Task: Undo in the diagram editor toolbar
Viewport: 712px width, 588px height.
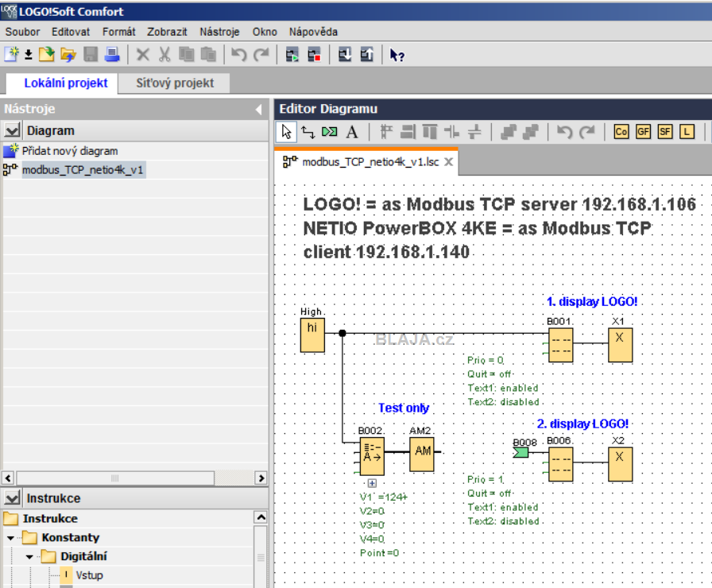Action: tap(564, 132)
